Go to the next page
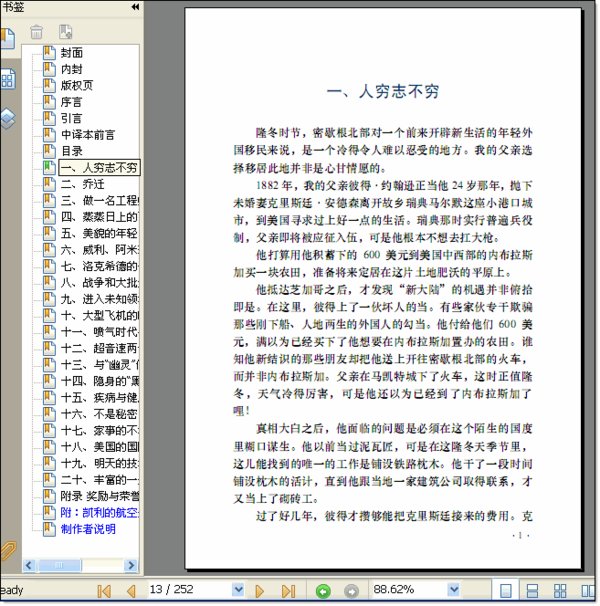Image resolution: width=600 pixels, height=606 pixels. (x=259, y=591)
